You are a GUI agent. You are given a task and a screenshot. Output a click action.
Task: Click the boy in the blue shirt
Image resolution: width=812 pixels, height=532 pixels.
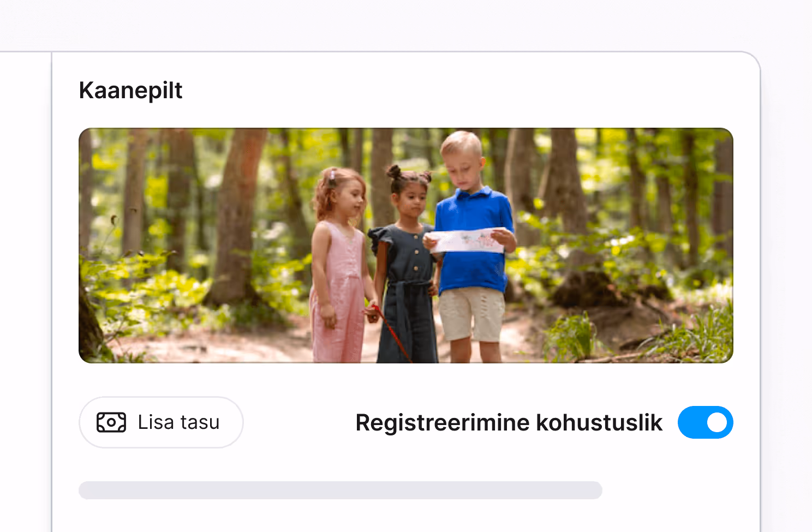[x=474, y=240]
